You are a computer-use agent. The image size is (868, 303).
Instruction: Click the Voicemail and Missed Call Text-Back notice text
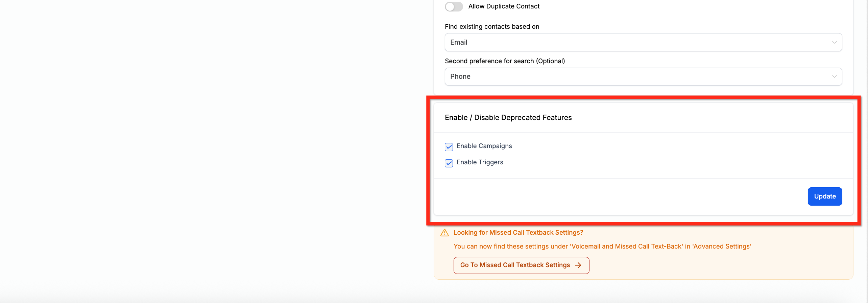click(x=602, y=247)
